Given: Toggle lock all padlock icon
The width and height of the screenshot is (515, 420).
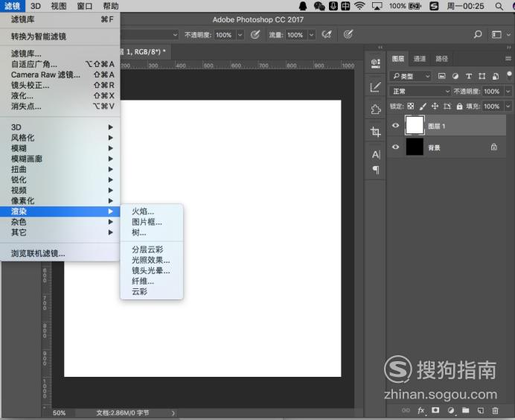Looking at the screenshot, I should click(x=459, y=106).
